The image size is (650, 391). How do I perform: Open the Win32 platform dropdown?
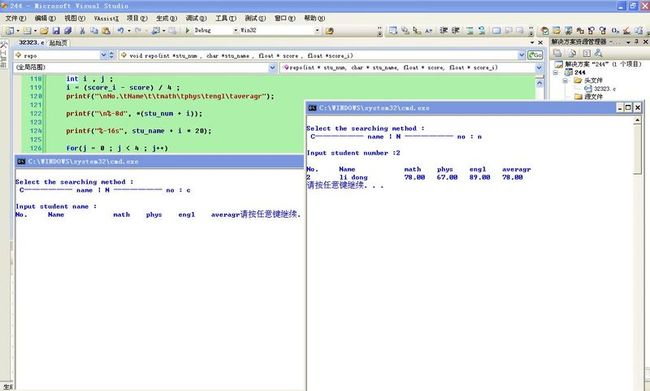pyautogui.click(x=317, y=31)
